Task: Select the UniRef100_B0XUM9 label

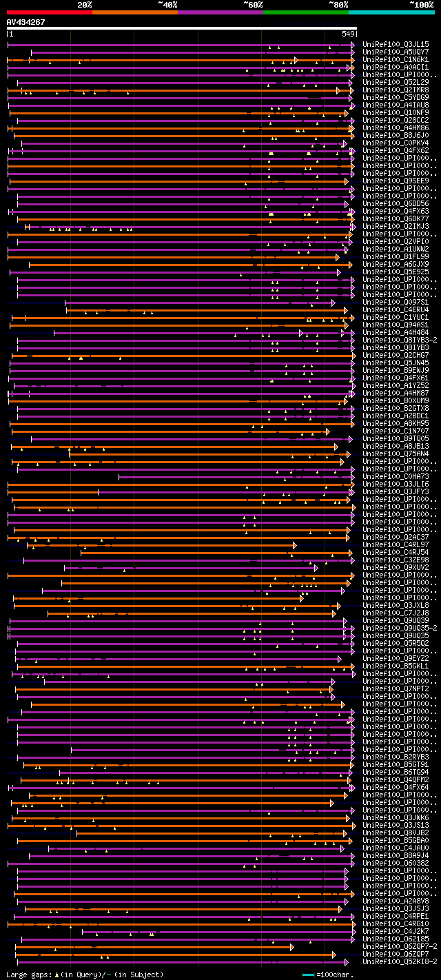Action: pyautogui.click(x=396, y=400)
